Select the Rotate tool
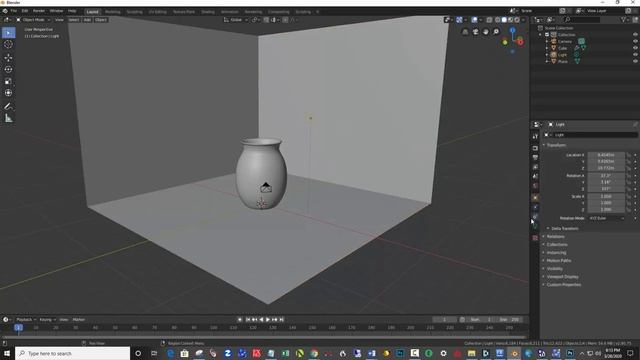640x360 pixels. pyautogui.click(x=8, y=69)
